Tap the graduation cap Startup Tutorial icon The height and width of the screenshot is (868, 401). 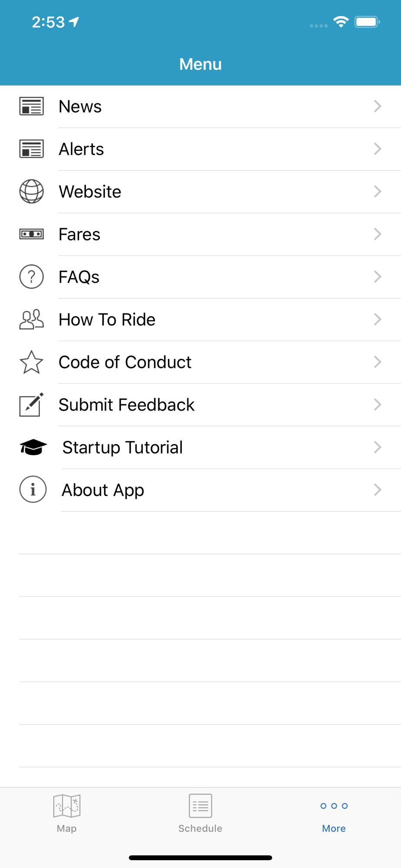pos(33,447)
